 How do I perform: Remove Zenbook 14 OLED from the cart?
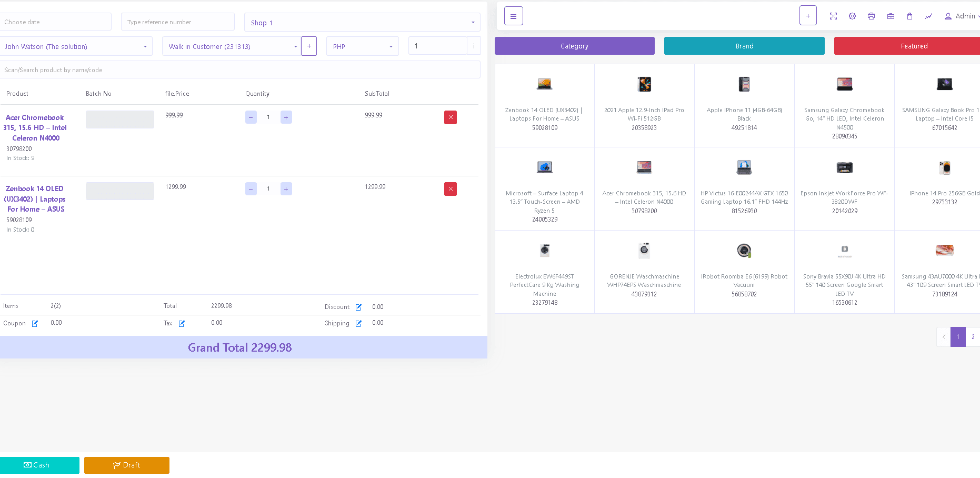tap(451, 189)
